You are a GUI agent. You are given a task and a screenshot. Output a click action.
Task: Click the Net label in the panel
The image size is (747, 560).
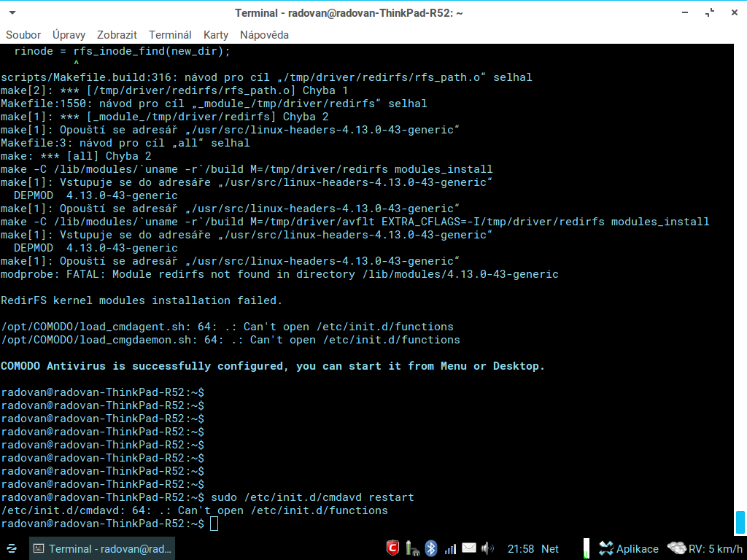(x=550, y=549)
